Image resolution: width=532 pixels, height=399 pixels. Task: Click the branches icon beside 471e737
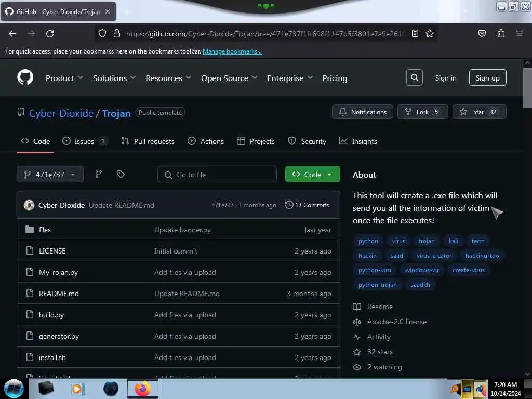[98, 174]
